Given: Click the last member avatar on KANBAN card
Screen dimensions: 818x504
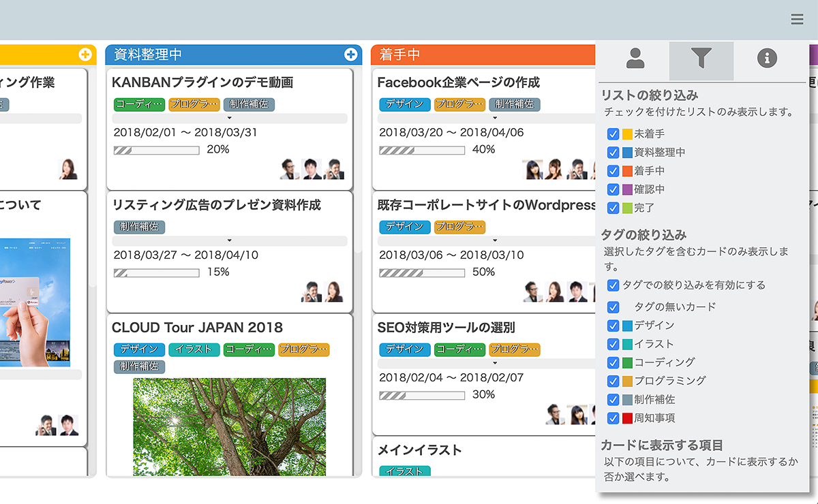Looking at the screenshot, I should tap(333, 169).
